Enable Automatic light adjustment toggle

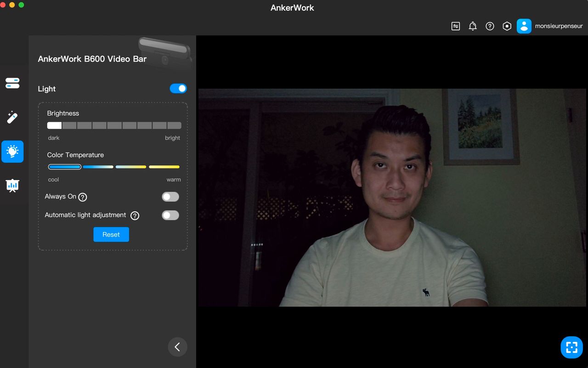[170, 215]
